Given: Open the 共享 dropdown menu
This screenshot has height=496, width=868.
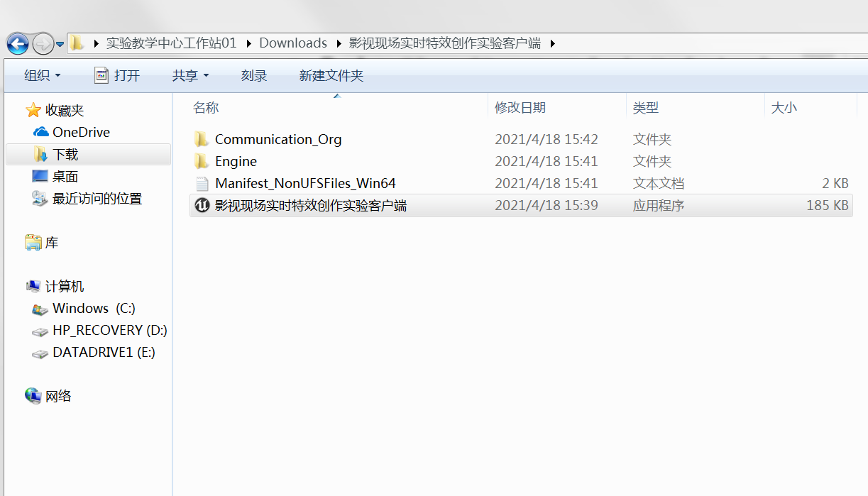Looking at the screenshot, I should pyautogui.click(x=190, y=75).
